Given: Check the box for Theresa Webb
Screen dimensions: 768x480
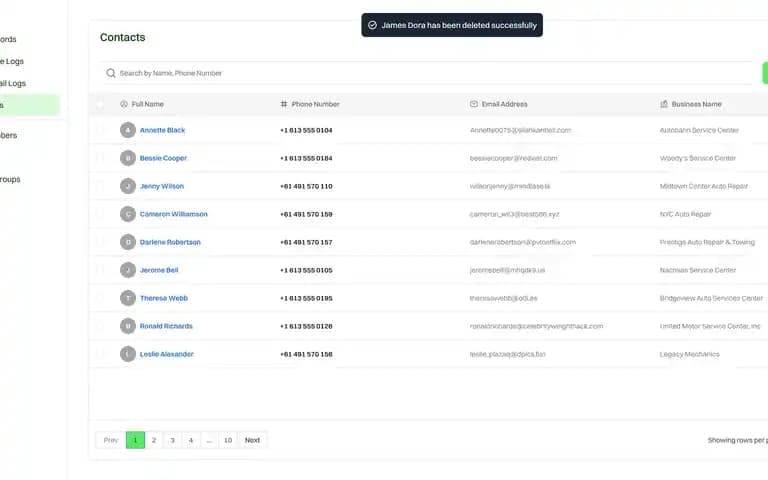Looking at the screenshot, I should [x=100, y=298].
